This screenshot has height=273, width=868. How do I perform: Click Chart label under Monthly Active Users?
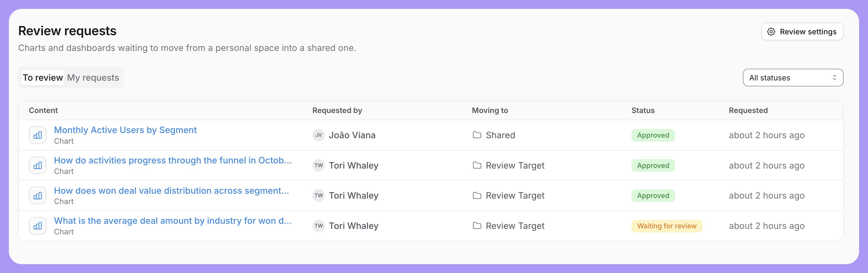(64, 141)
